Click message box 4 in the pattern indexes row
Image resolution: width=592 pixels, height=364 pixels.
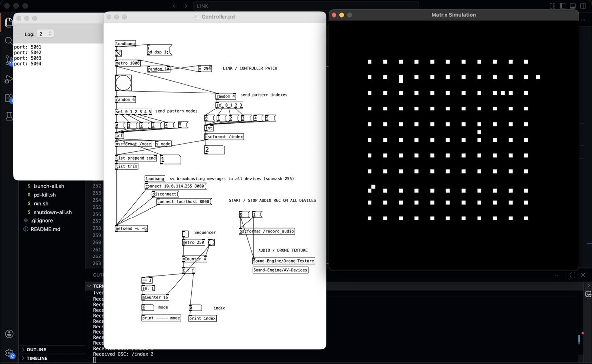pos(258,118)
